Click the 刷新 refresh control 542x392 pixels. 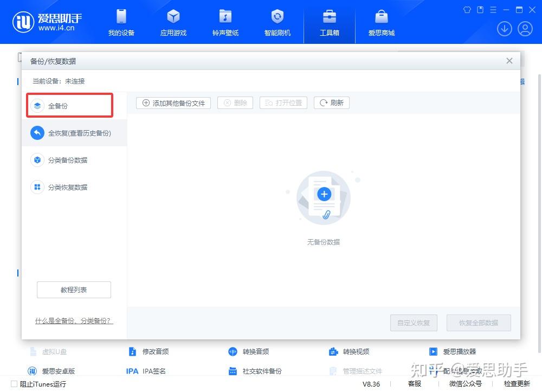coord(331,102)
